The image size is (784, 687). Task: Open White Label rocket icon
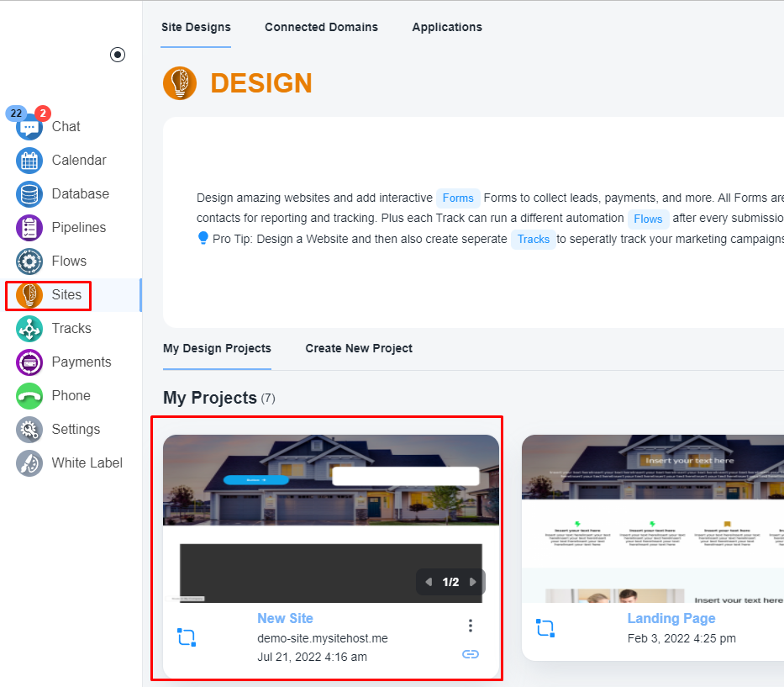pos(29,463)
